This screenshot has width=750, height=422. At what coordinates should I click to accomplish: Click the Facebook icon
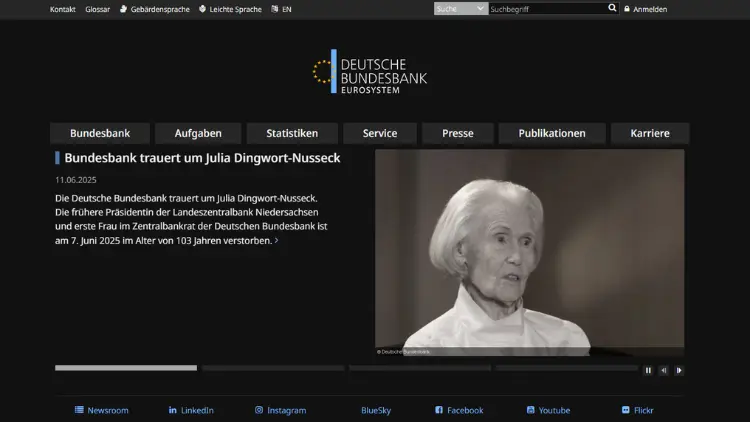tap(439, 410)
